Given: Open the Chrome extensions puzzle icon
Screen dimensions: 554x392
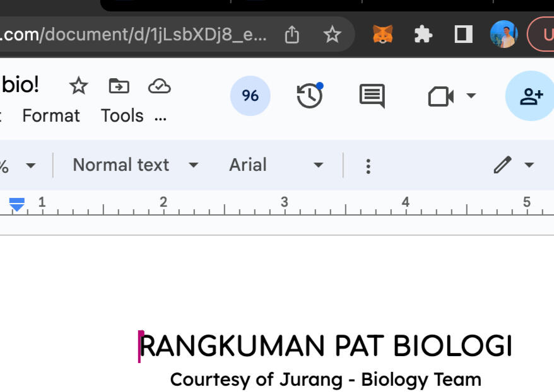Looking at the screenshot, I should 423,35.
